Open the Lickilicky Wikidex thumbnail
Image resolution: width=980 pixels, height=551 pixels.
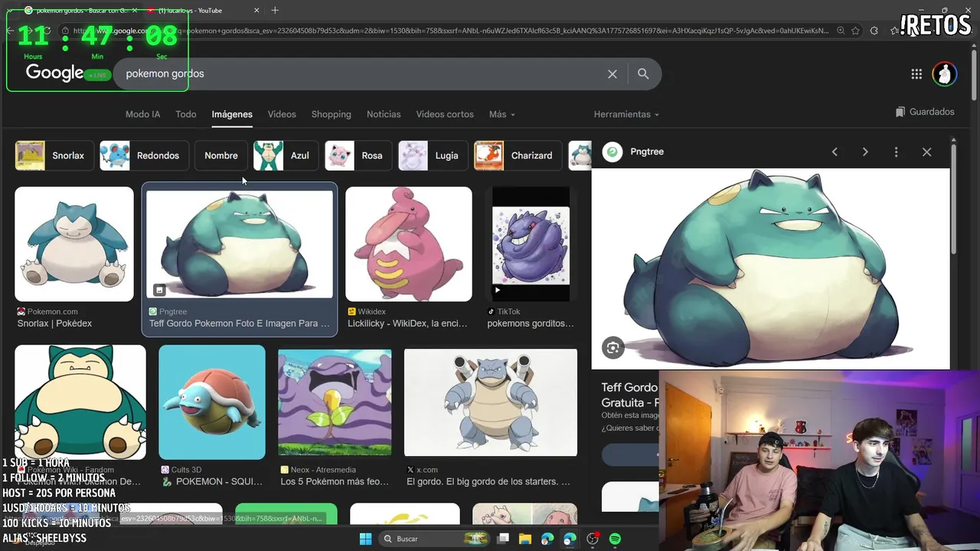tap(409, 244)
